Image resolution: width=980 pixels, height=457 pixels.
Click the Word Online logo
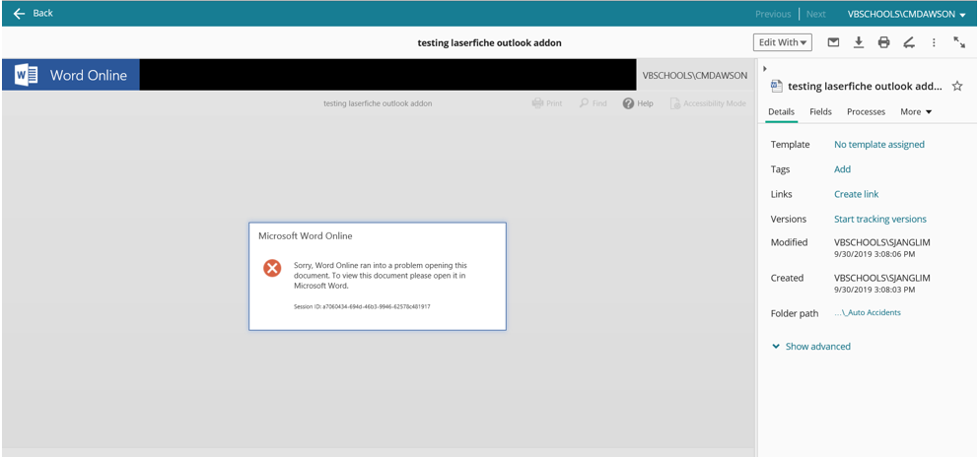[71, 75]
